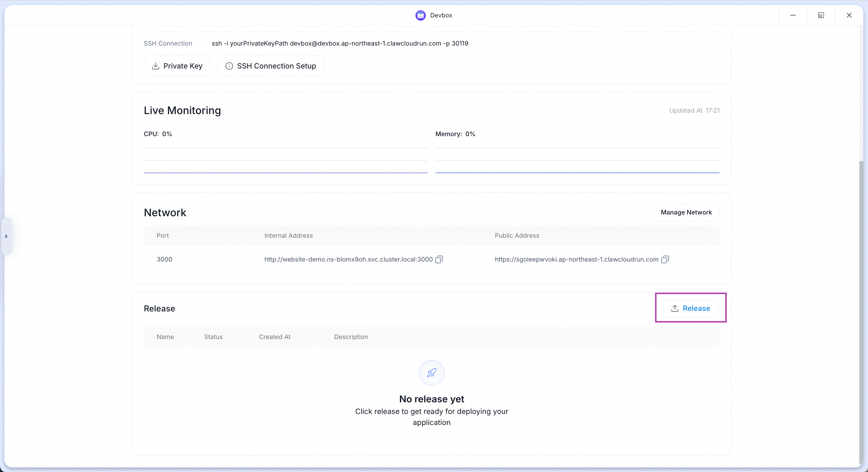Screen dimensions: 868x472
Task: Open SSH Connection Setup info
Action: (x=271, y=66)
